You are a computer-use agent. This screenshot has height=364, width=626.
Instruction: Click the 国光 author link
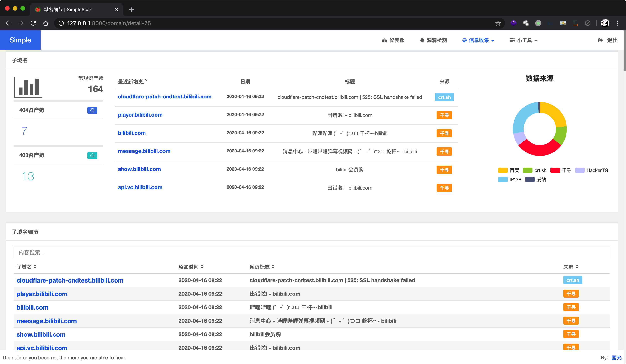coord(616,358)
